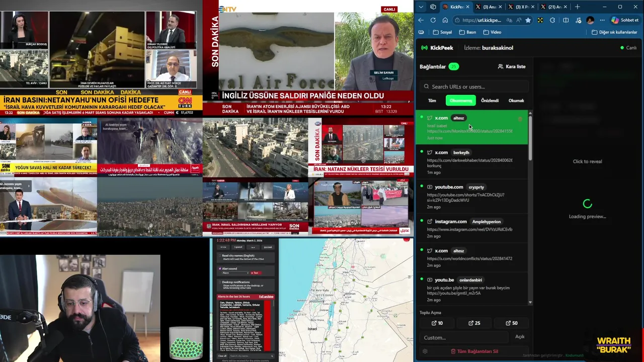Open the browser home page icon
This screenshot has width=644, height=362.
pyautogui.click(x=445, y=20)
